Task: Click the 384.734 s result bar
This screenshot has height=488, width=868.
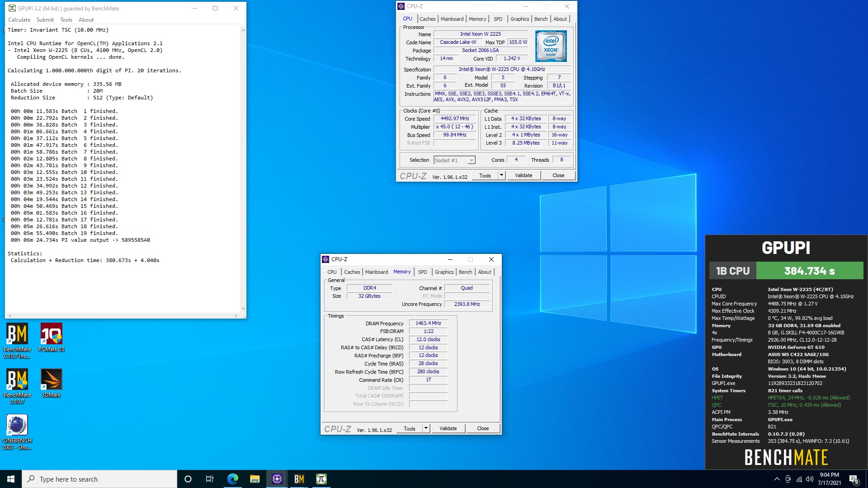Action: click(x=810, y=271)
